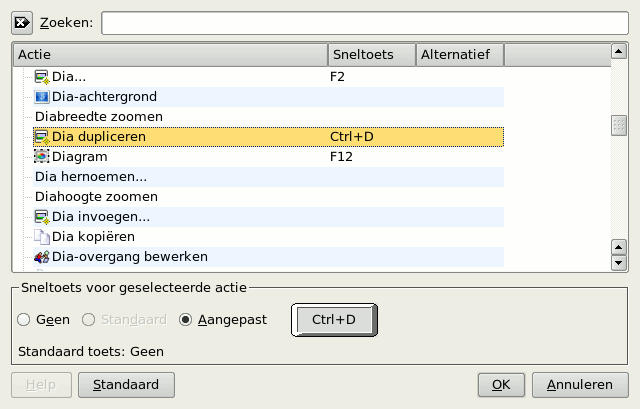Select the Geen radio button

click(25, 320)
